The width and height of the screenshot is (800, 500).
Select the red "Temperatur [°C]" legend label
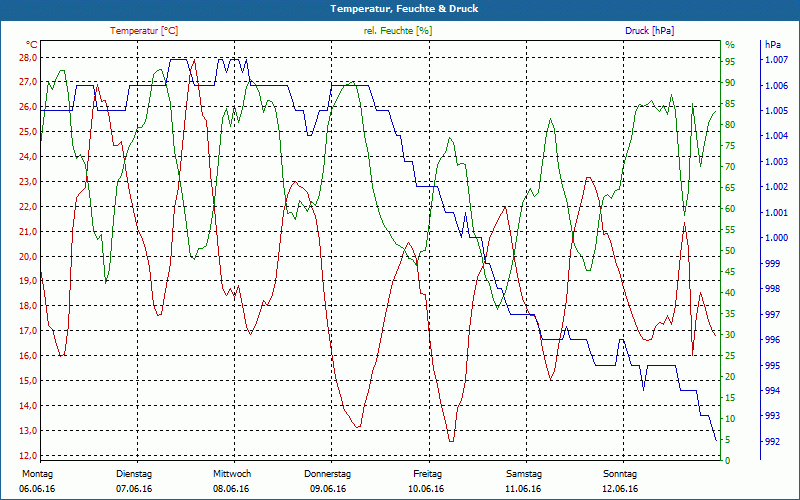144,31
